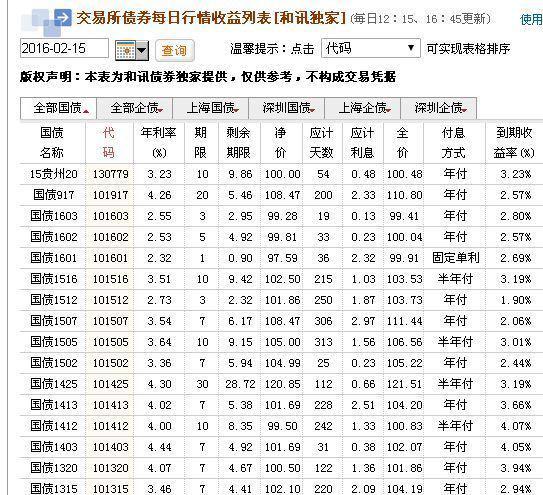543x495 pixels.
Task: Click the 年利率(%) column header
Action: click(159, 142)
